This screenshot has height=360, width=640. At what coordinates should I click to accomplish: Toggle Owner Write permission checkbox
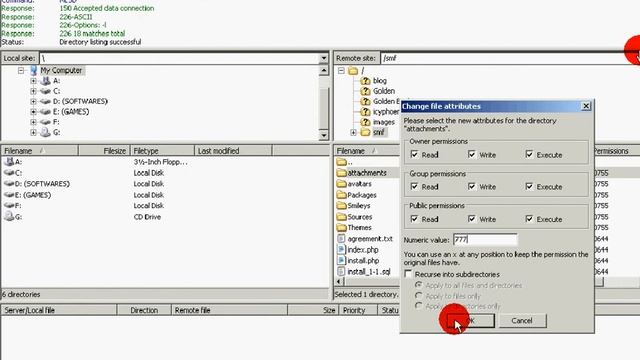(x=472, y=154)
